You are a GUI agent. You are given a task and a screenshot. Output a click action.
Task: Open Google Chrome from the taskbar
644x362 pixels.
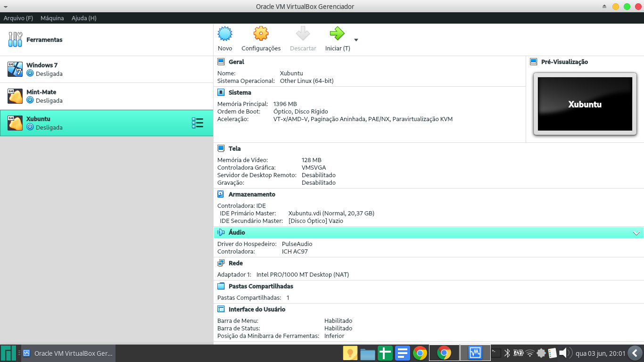click(419, 353)
